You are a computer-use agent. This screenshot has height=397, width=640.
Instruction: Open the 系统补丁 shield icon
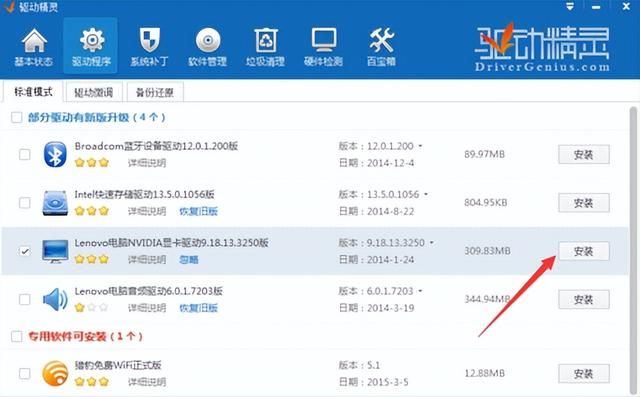[x=149, y=40]
